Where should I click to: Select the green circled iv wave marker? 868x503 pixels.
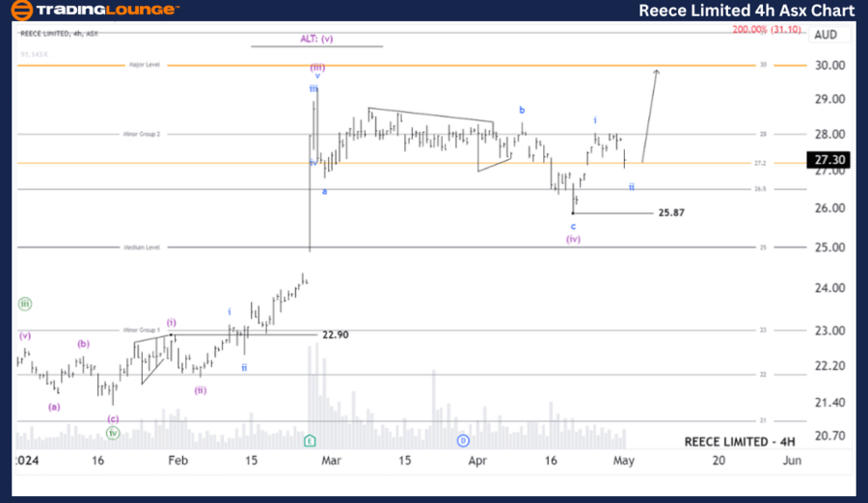pyautogui.click(x=113, y=434)
